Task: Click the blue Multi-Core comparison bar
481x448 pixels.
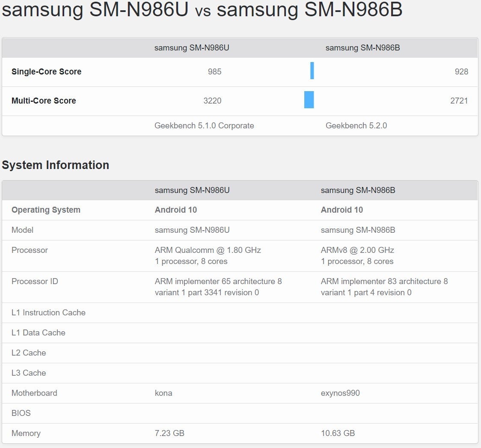Action: pyautogui.click(x=309, y=100)
